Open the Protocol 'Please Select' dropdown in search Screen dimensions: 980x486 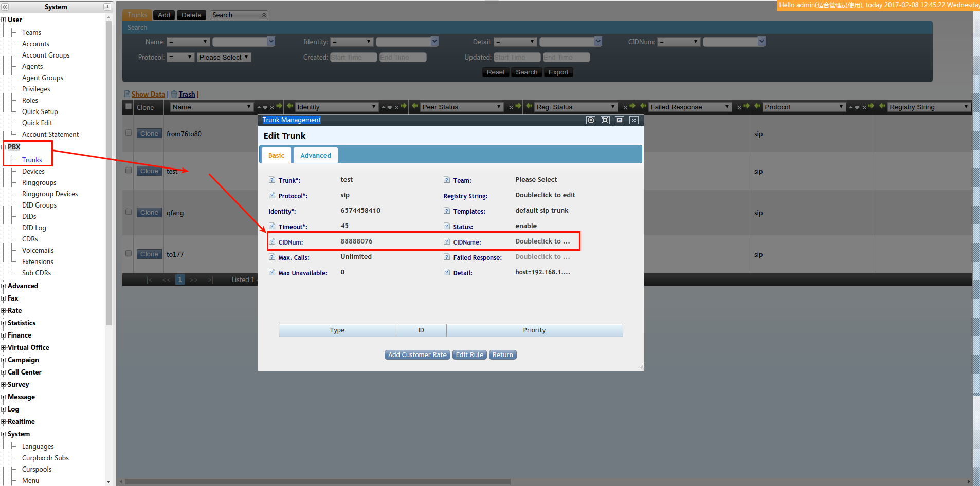coord(224,57)
